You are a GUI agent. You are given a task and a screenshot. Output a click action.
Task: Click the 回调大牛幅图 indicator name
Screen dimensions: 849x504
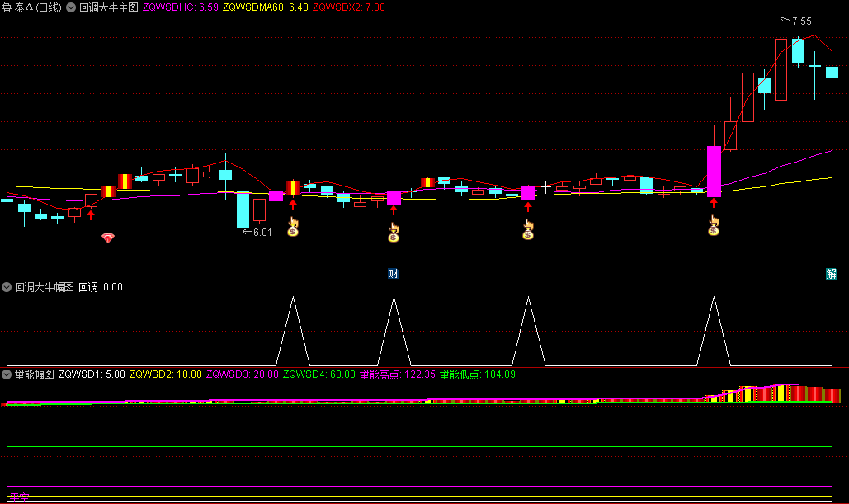point(45,287)
